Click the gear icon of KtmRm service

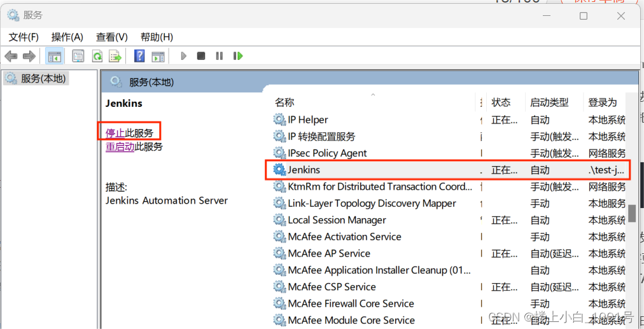(x=279, y=186)
